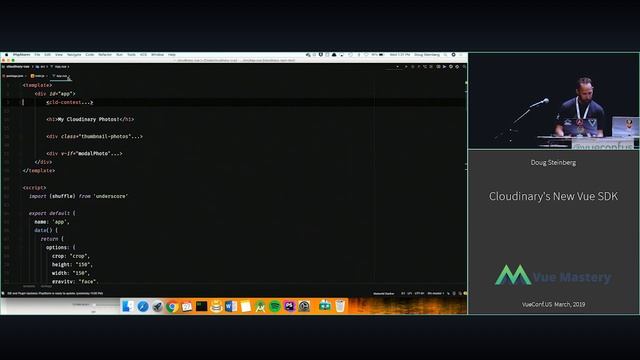Image resolution: width=640 pixels, height=360 pixels.
Task: Collapse the options object block
Action: point(20,248)
